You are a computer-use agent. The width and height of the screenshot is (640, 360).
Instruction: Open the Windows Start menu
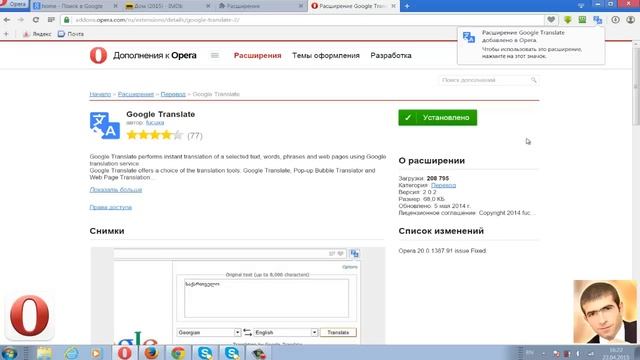click(9, 353)
